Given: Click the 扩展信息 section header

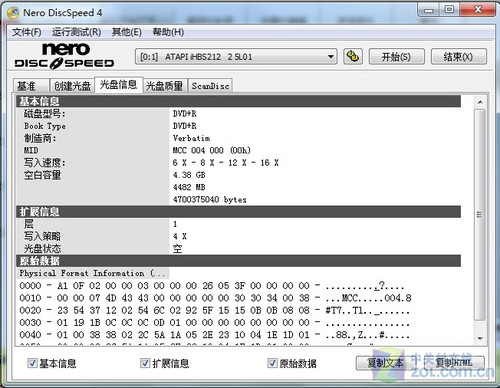Looking at the screenshot, I should click(x=239, y=212).
